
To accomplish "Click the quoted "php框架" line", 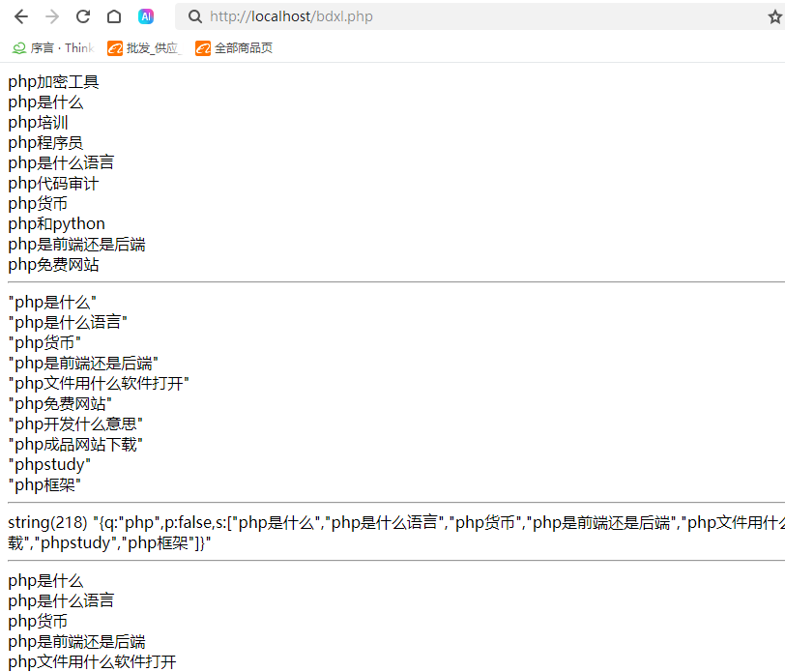I will 44,484.
